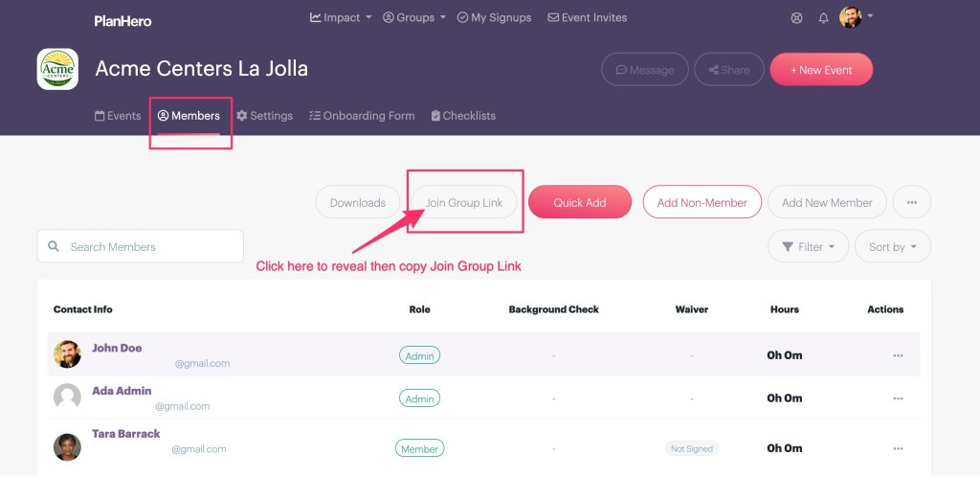The height and width of the screenshot is (477, 980).
Task: Click the + New Event button
Action: tap(821, 69)
